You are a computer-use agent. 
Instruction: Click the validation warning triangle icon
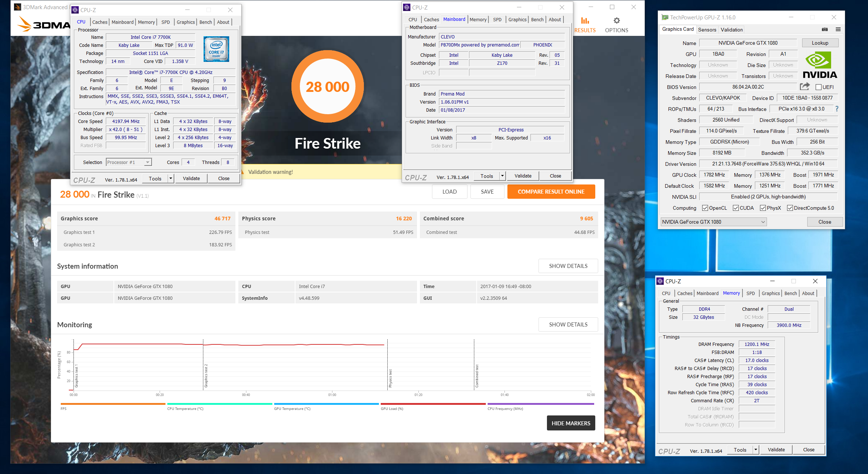[x=243, y=172]
